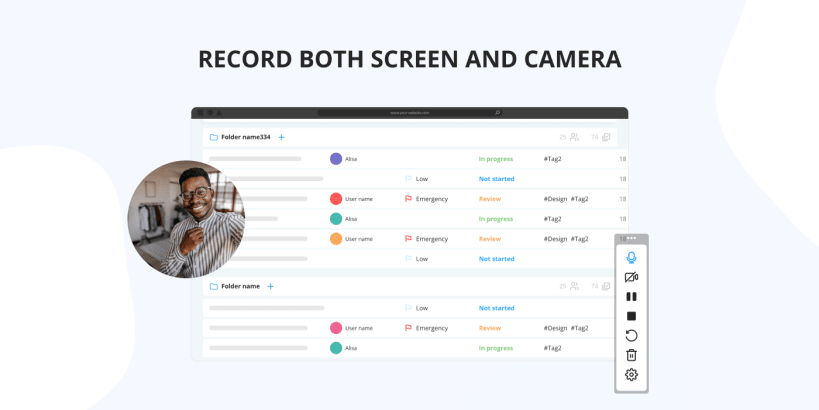
Task: Click teal Alisa avatar in second folder
Action: point(336,348)
